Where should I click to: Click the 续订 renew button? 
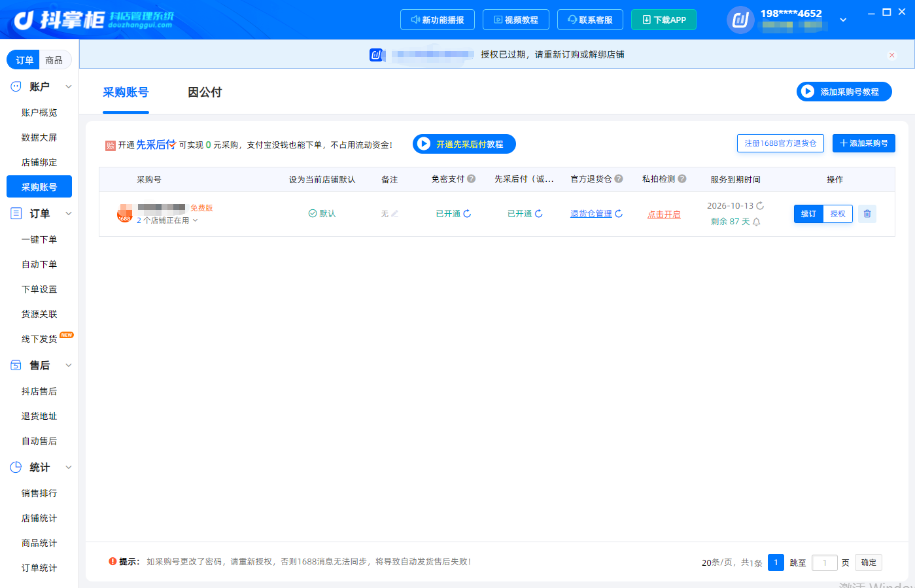(x=808, y=214)
